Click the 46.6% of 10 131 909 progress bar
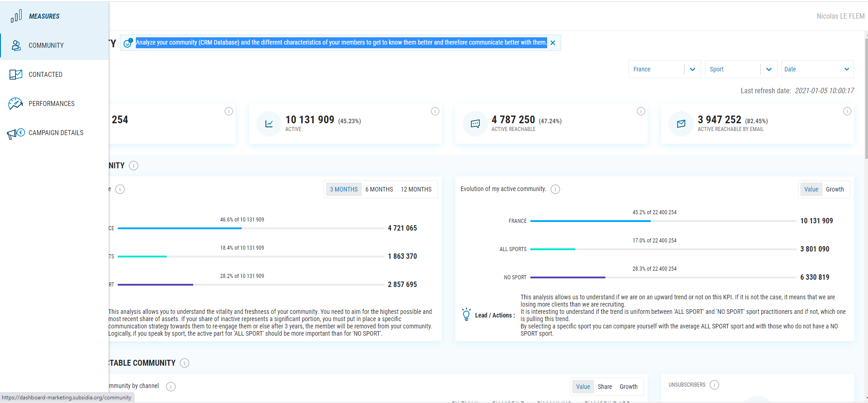 click(x=251, y=228)
